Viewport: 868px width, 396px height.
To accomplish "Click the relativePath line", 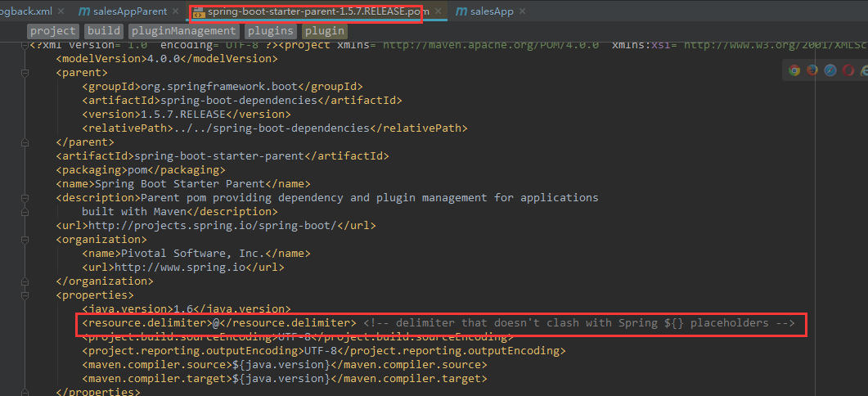I will coord(275,128).
